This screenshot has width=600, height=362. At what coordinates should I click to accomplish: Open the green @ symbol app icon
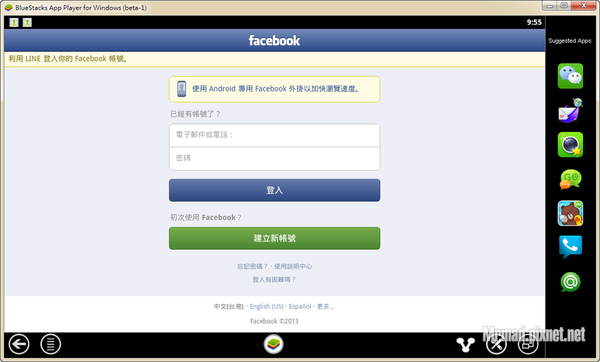tap(570, 282)
